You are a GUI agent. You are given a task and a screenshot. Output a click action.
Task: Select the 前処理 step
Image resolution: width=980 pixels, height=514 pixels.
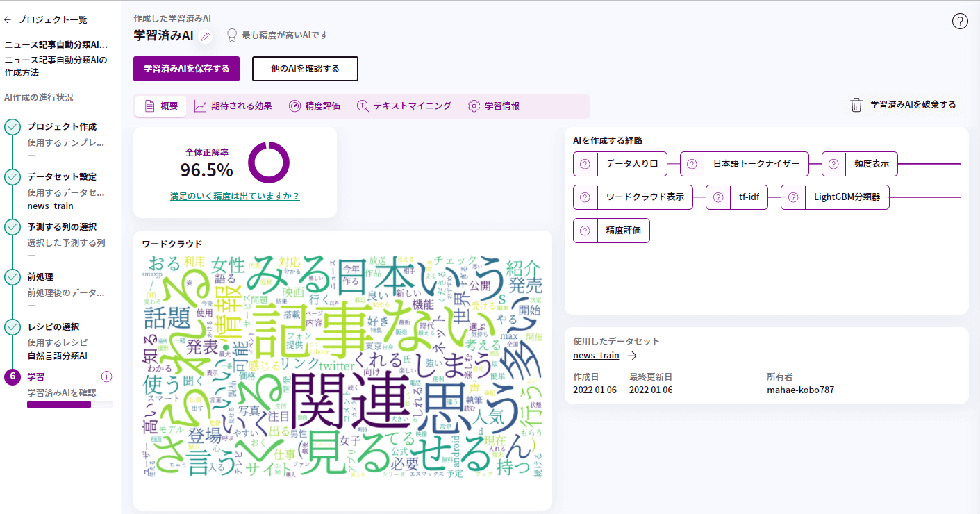(40, 277)
